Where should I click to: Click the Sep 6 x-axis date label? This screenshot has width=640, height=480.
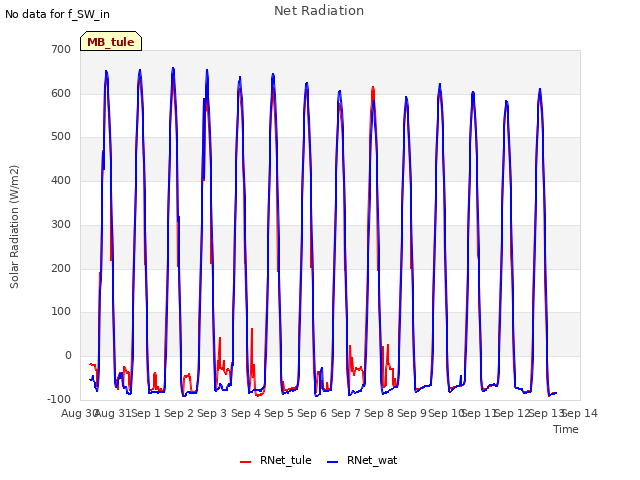tap(312, 413)
